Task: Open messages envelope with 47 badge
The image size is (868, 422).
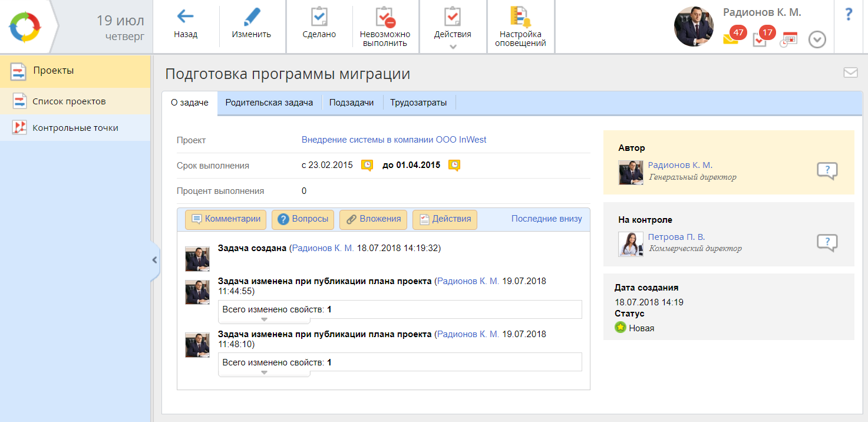Action: tap(731, 39)
